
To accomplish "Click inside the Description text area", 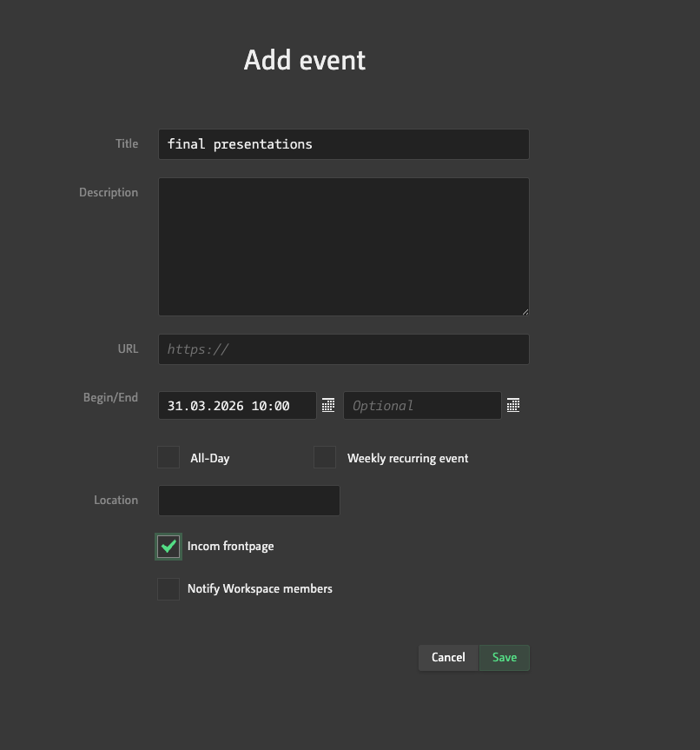I will tap(344, 247).
